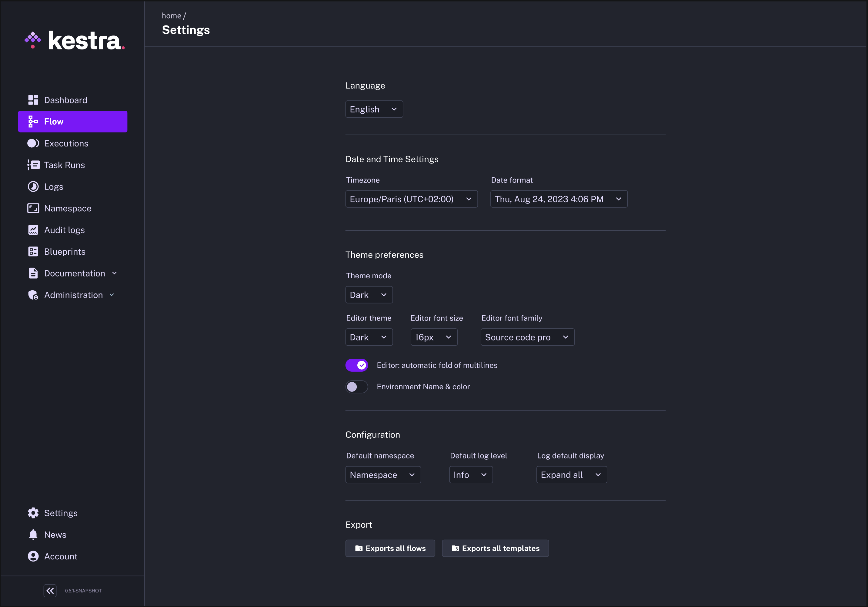The width and height of the screenshot is (868, 607).
Task: Open Task Runs from the sidebar
Action: tap(64, 165)
